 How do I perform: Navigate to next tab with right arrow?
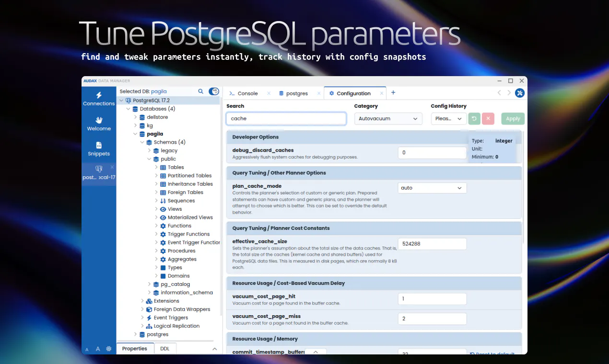pos(509,93)
